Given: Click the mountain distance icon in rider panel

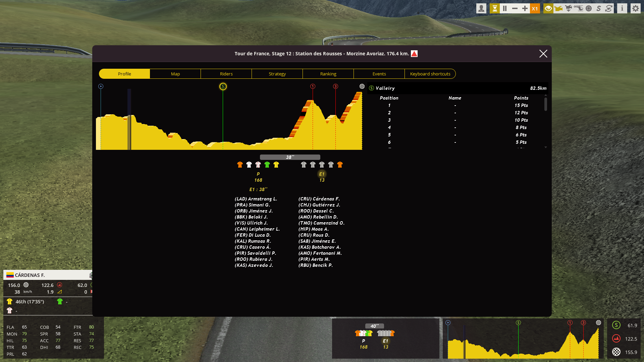Looking at the screenshot, I should coord(59,285).
